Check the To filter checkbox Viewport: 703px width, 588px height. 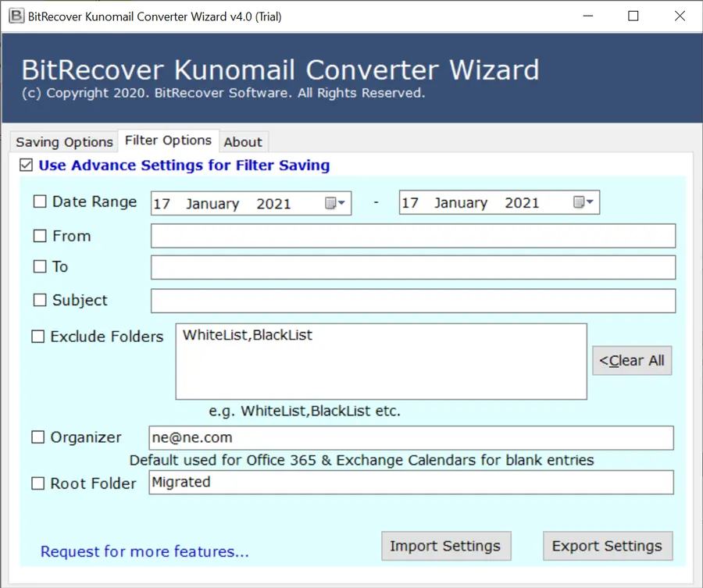point(40,266)
